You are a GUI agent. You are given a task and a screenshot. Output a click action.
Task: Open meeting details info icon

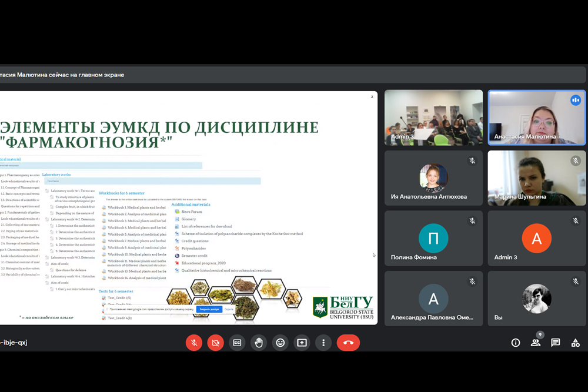pyautogui.click(x=516, y=343)
